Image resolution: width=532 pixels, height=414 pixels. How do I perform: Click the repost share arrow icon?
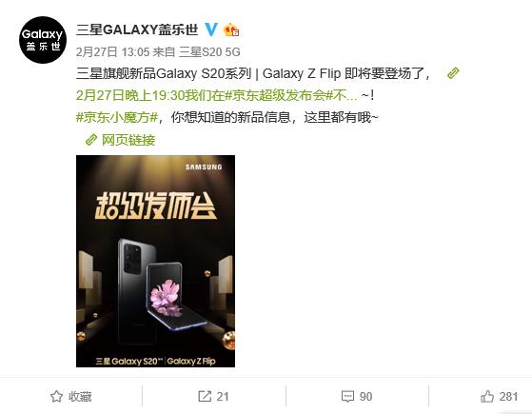pos(205,396)
